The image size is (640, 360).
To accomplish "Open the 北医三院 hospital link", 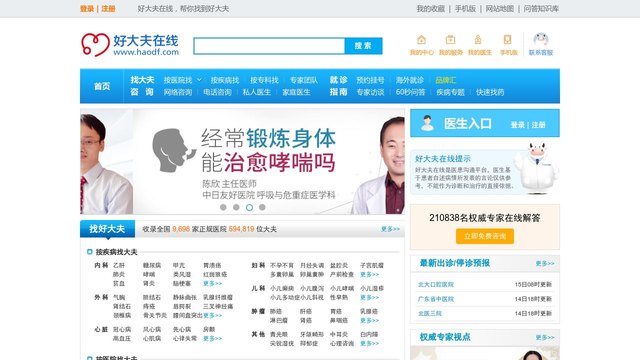I will point(430,313).
